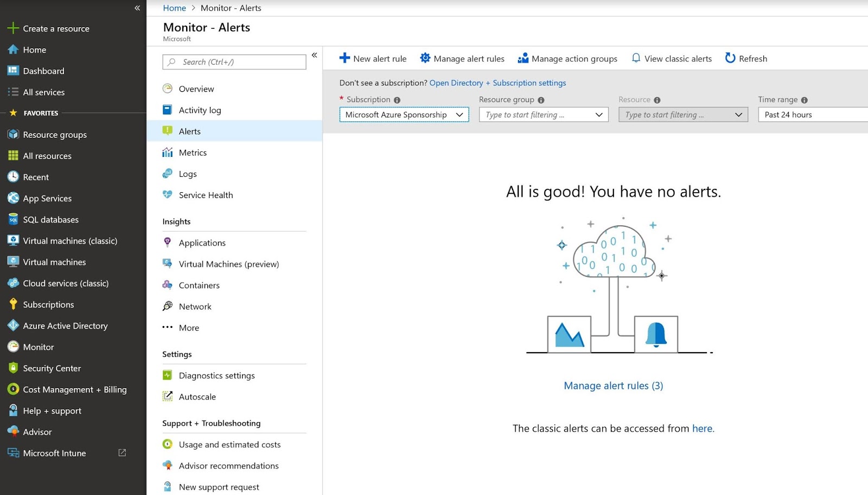Click Refresh in the alerts toolbar
This screenshot has width=868, height=495.
click(x=745, y=58)
